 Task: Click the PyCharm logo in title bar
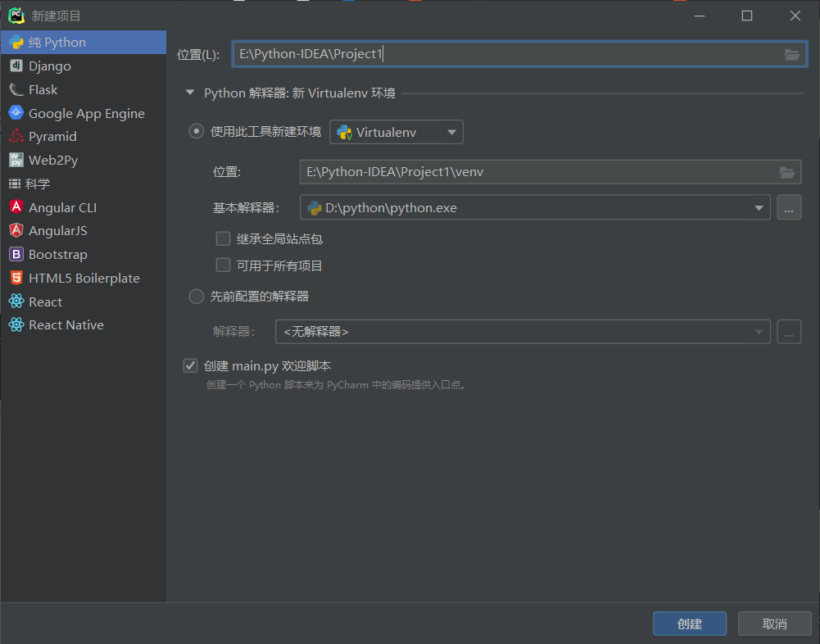(16, 16)
